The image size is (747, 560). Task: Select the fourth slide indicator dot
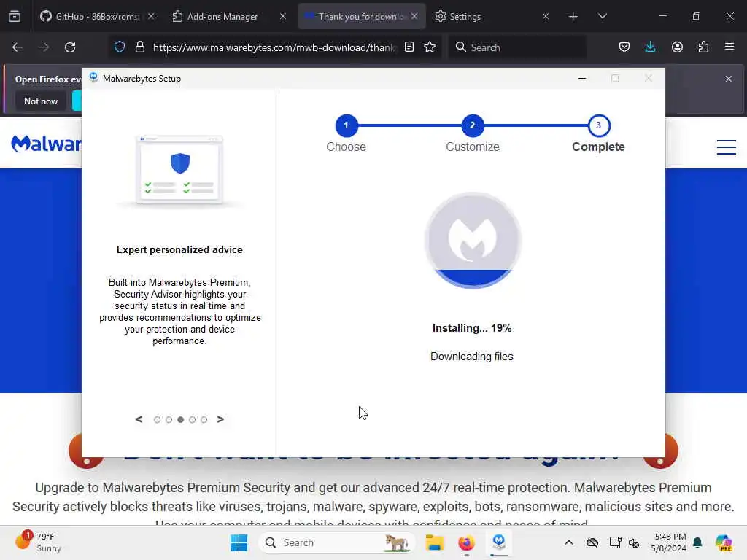pos(192,419)
